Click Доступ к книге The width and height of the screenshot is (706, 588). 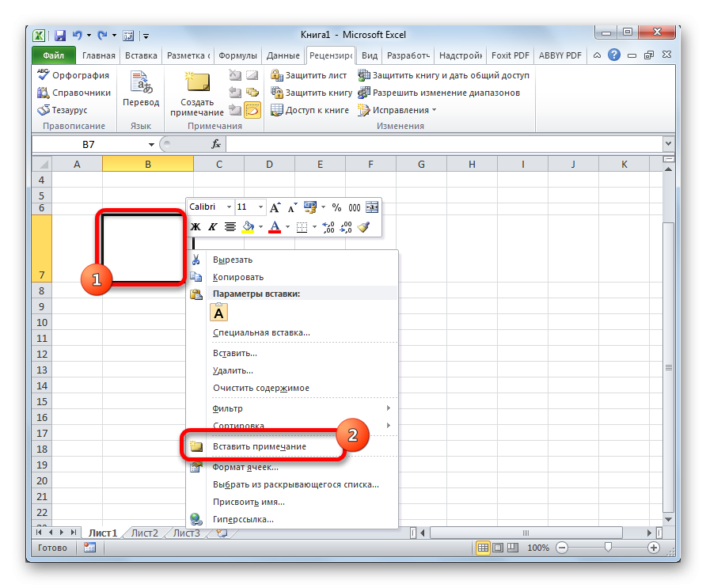tap(309, 110)
